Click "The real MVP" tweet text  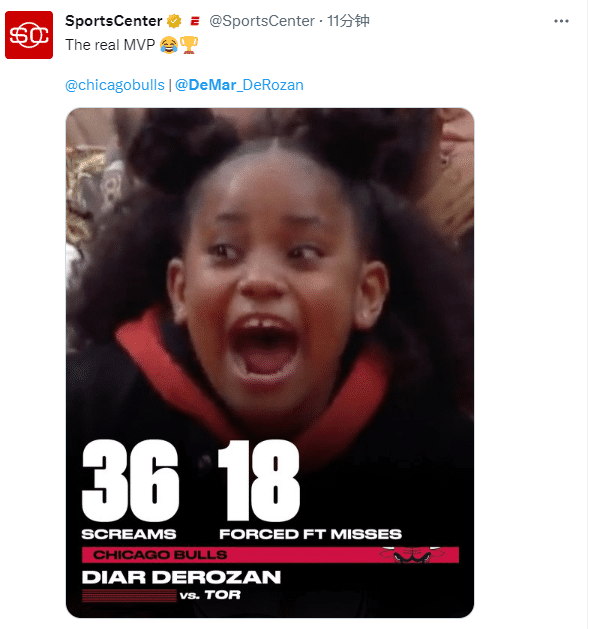110,45
